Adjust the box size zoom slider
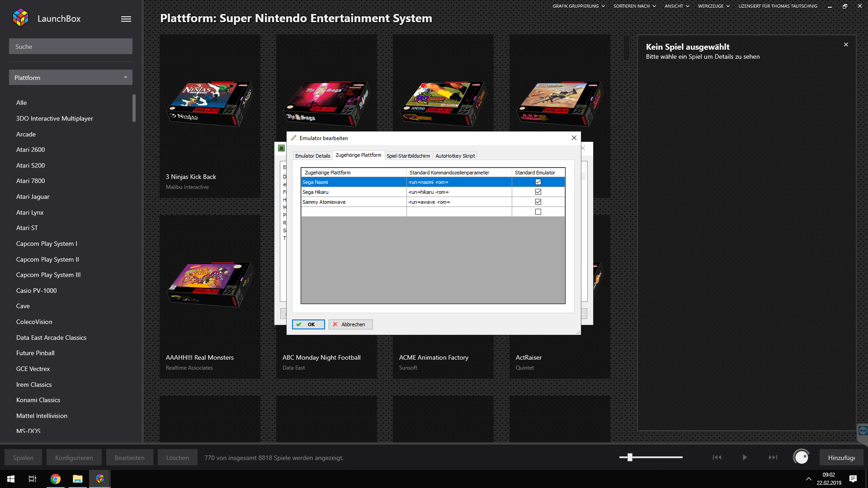 [630, 457]
